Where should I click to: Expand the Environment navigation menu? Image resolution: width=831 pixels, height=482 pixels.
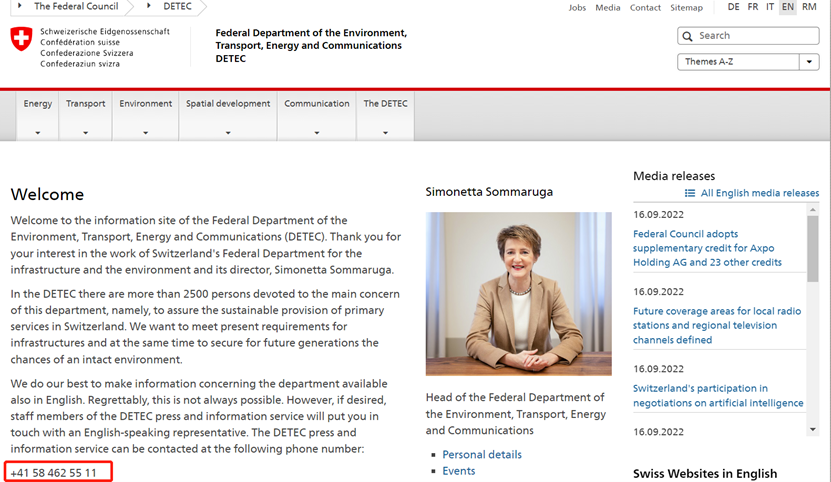(x=145, y=116)
